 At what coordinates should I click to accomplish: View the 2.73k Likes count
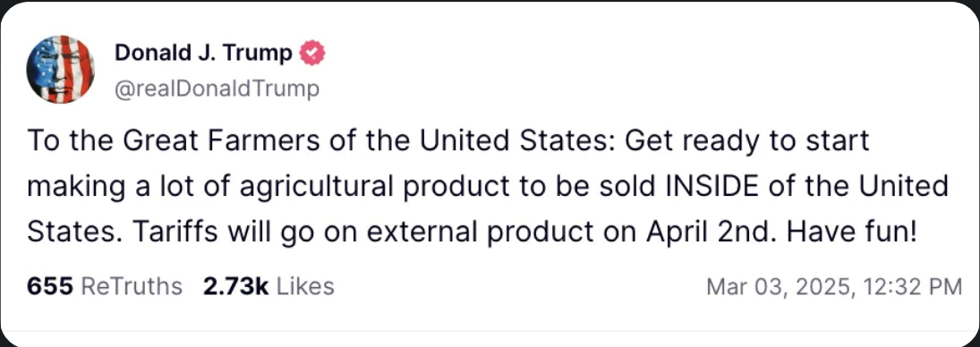click(235, 286)
